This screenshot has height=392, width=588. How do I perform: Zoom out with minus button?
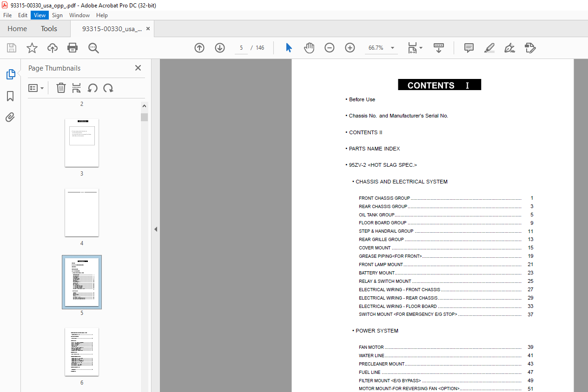pyautogui.click(x=330, y=48)
